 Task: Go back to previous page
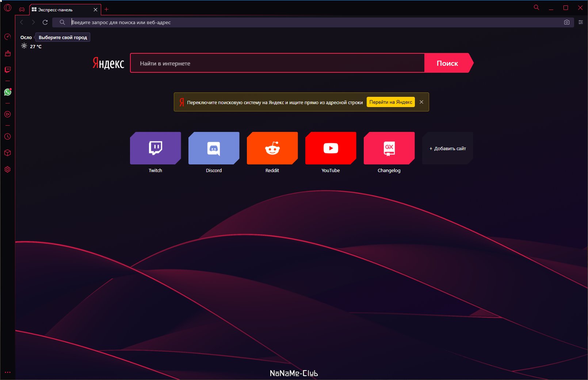click(22, 22)
